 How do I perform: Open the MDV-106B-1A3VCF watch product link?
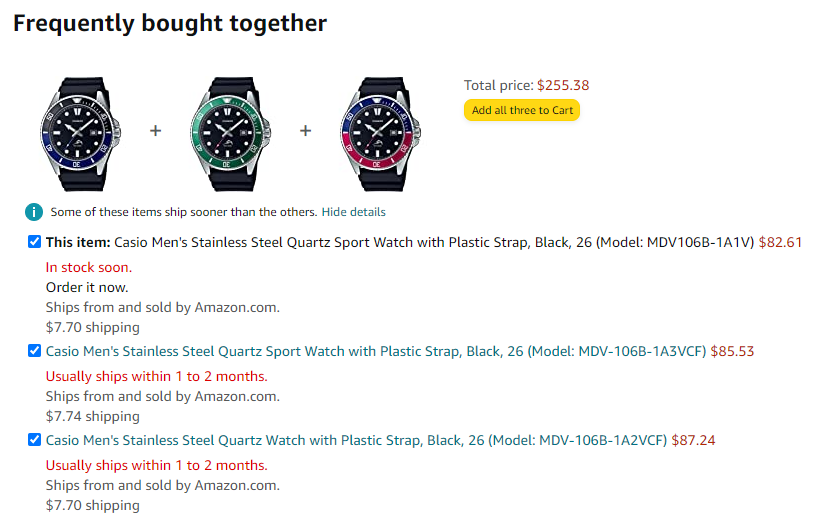pos(376,351)
